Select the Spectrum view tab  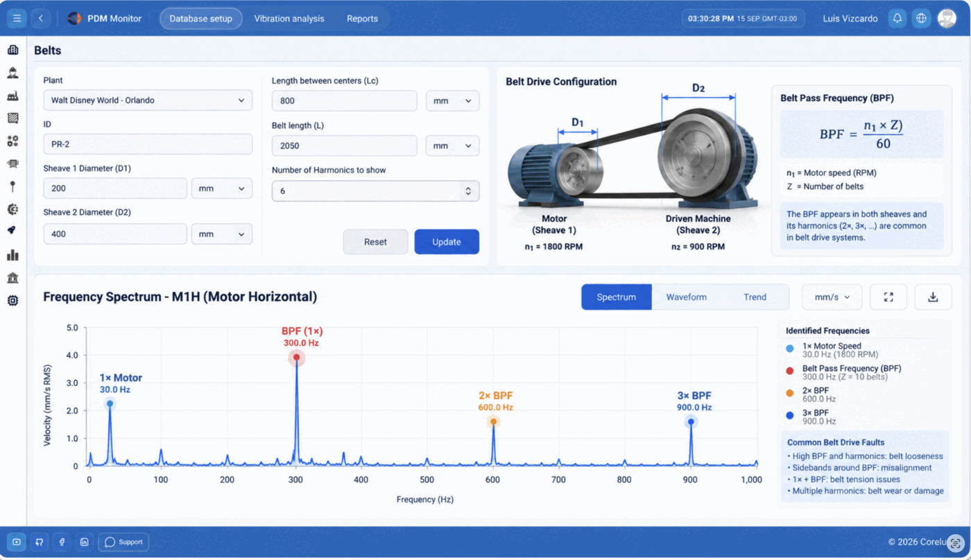617,297
